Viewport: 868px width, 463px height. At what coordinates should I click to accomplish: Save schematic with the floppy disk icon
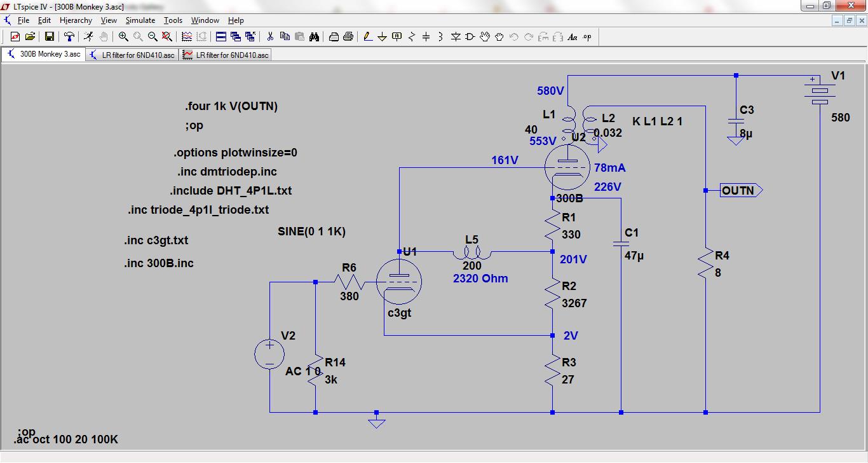[x=50, y=37]
